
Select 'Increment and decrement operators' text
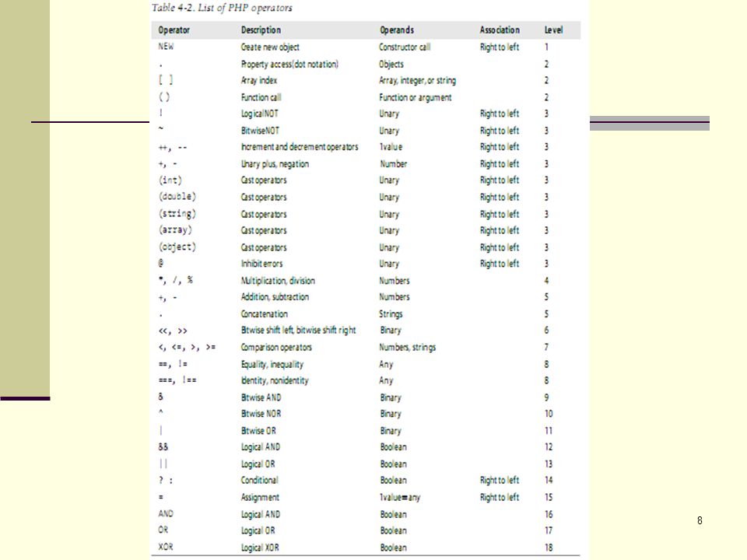(300, 147)
